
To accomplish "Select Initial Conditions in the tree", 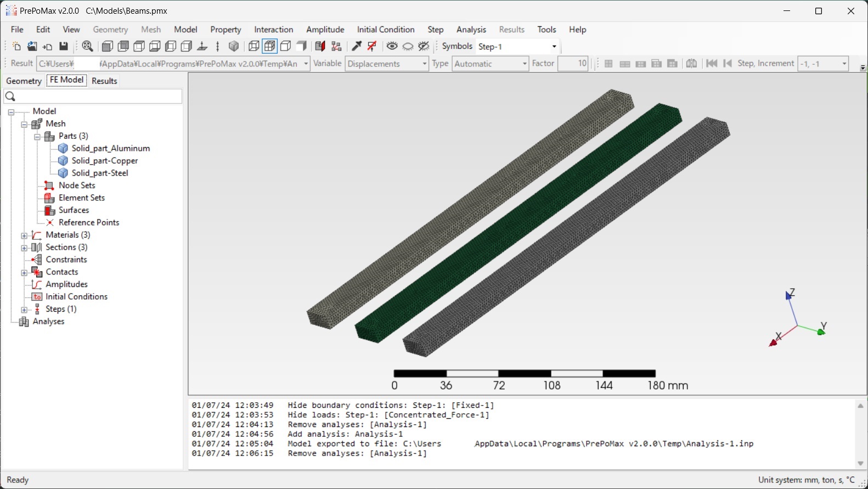I will (76, 297).
